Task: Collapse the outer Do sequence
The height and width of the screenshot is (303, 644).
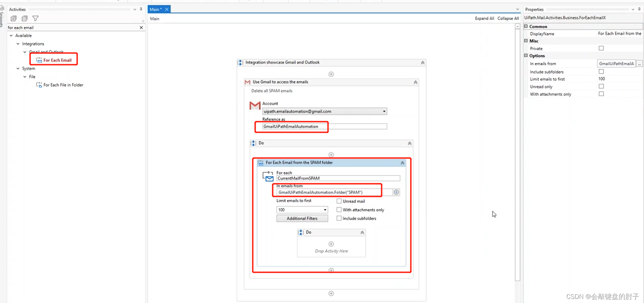Action: tap(410, 143)
